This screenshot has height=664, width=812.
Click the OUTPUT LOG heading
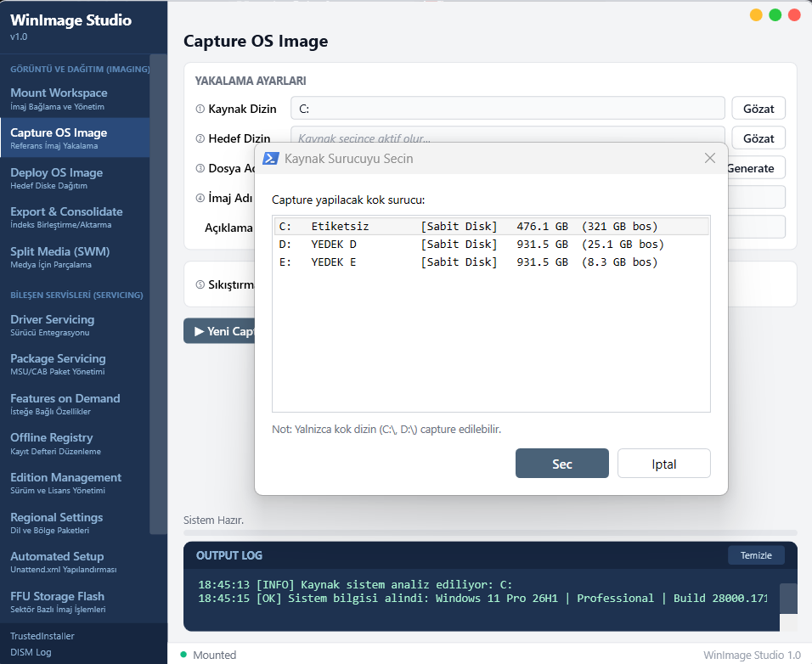228,555
